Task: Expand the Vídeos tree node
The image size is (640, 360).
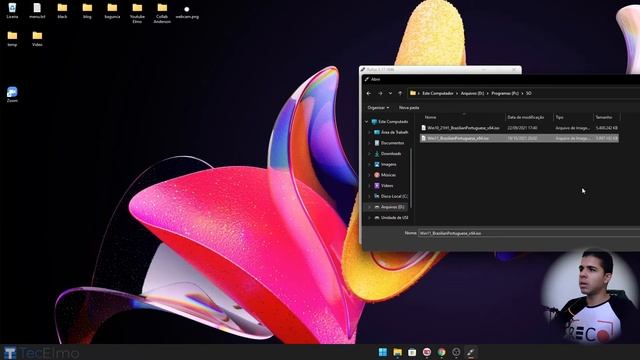Action: coord(369,185)
